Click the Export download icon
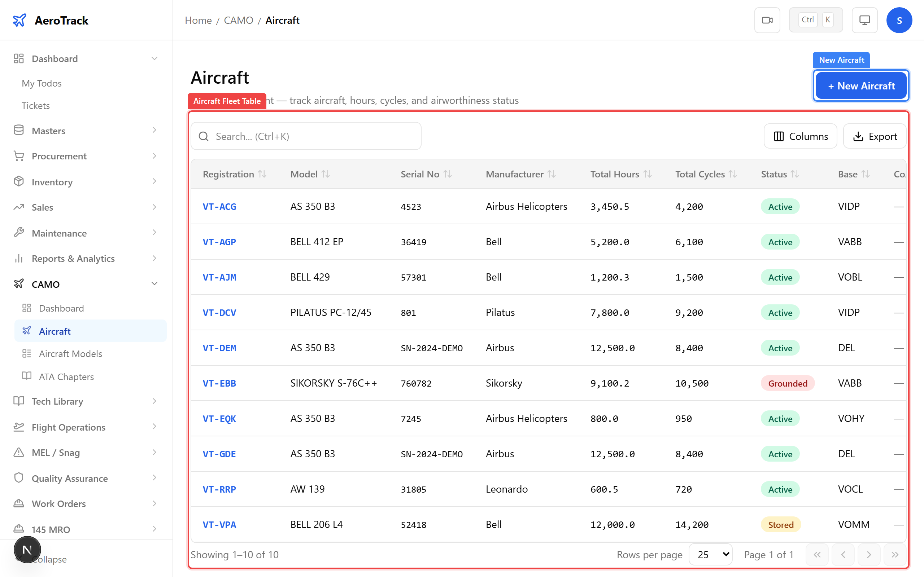The image size is (924, 577). [x=858, y=136]
